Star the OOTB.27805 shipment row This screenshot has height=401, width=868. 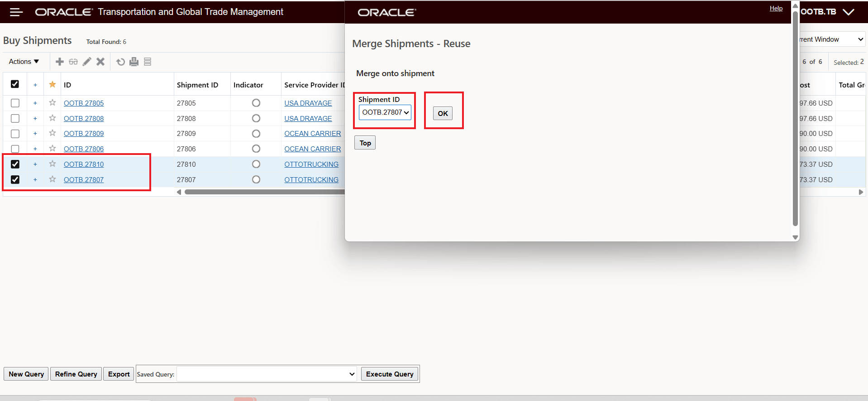52,103
